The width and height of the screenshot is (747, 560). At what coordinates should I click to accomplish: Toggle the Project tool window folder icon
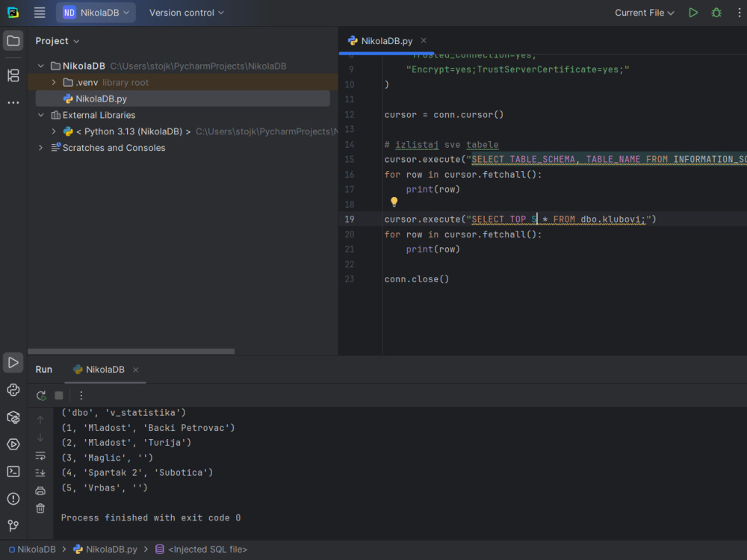[x=13, y=41]
